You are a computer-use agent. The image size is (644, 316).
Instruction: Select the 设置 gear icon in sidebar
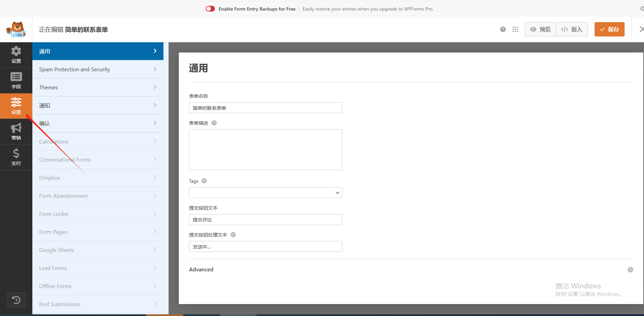pyautogui.click(x=16, y=55)
